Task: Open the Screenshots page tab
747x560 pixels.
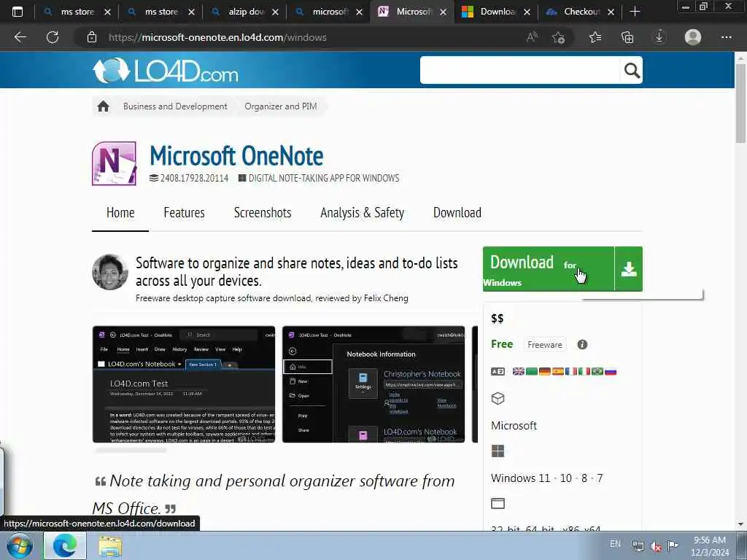Action: [x=263, y=213]
